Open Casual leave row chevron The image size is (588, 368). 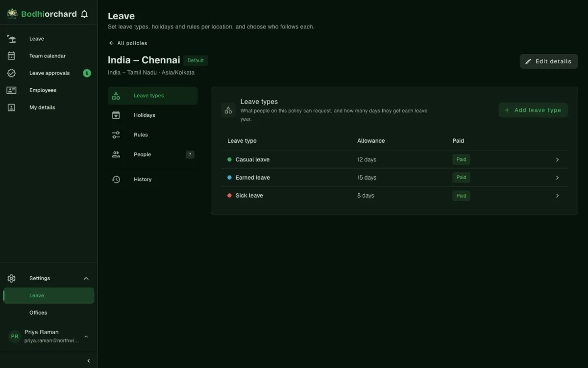pyautogui.click(x=557, y=159)
